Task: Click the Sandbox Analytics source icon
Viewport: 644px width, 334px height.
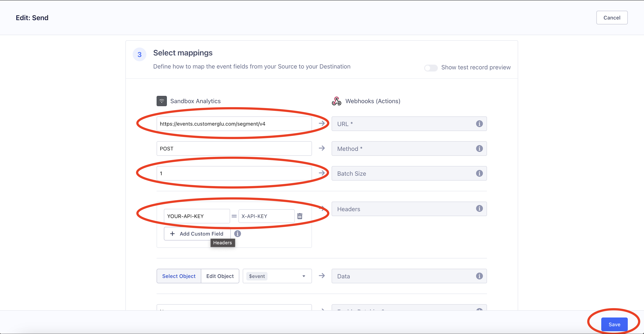Action: (x=162, y=101)
